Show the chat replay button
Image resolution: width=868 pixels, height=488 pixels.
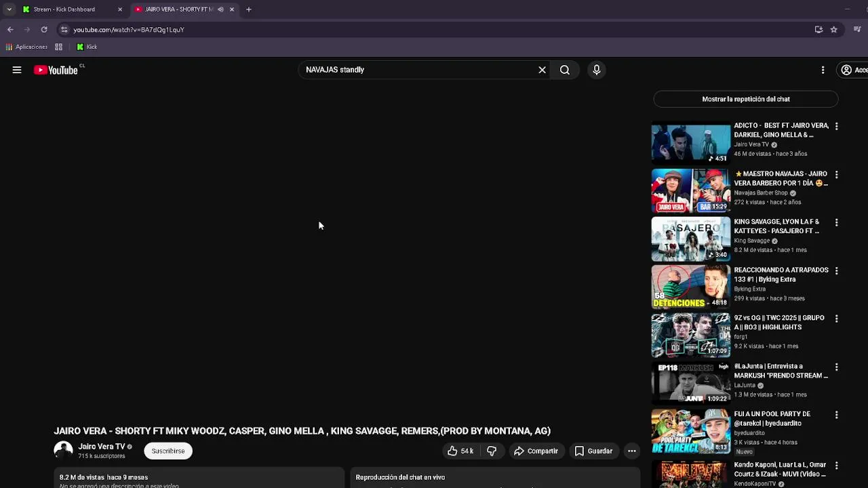point(746,99)
